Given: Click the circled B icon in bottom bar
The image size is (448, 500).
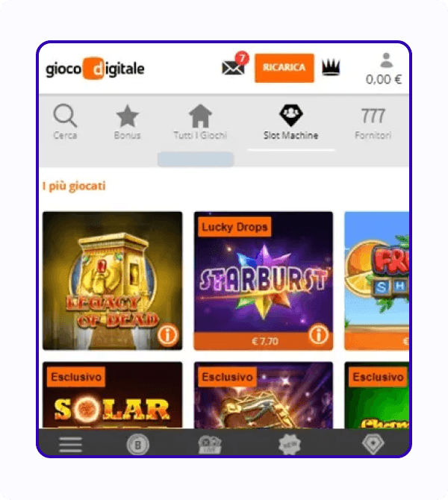Looking at the screenshot, I should (x=137, y=445).
